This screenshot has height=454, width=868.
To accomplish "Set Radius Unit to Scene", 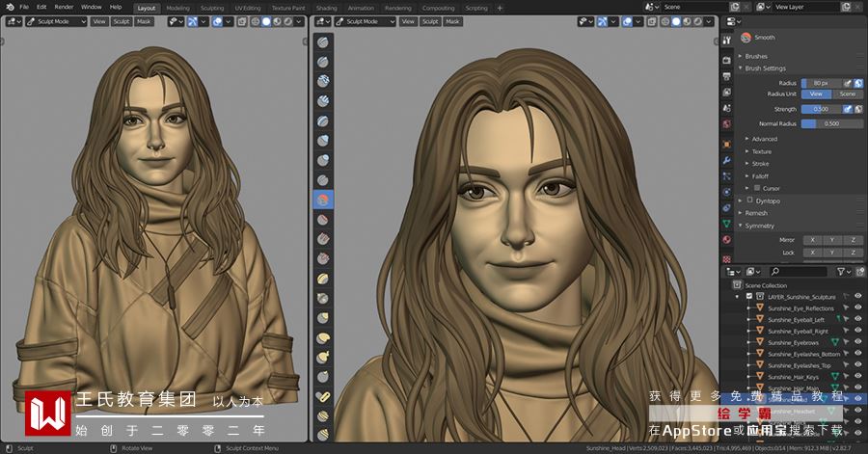I will (847, 94).
